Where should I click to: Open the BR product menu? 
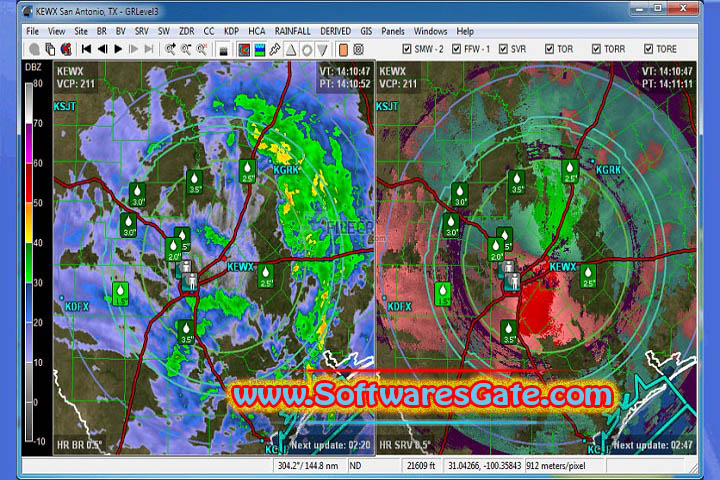(x=101, y=31)
